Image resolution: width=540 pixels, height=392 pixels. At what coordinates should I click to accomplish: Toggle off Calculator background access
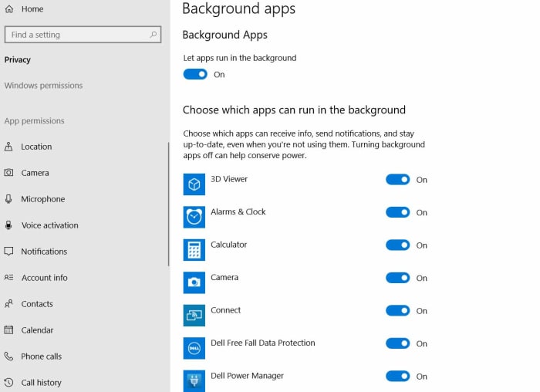pyautogui.click(x=398, y=245)
